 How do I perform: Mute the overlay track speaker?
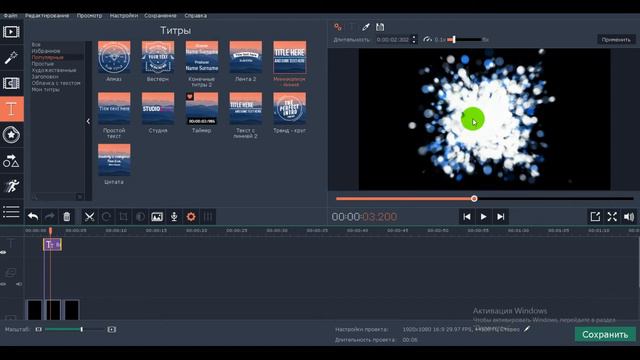point(19,284)
